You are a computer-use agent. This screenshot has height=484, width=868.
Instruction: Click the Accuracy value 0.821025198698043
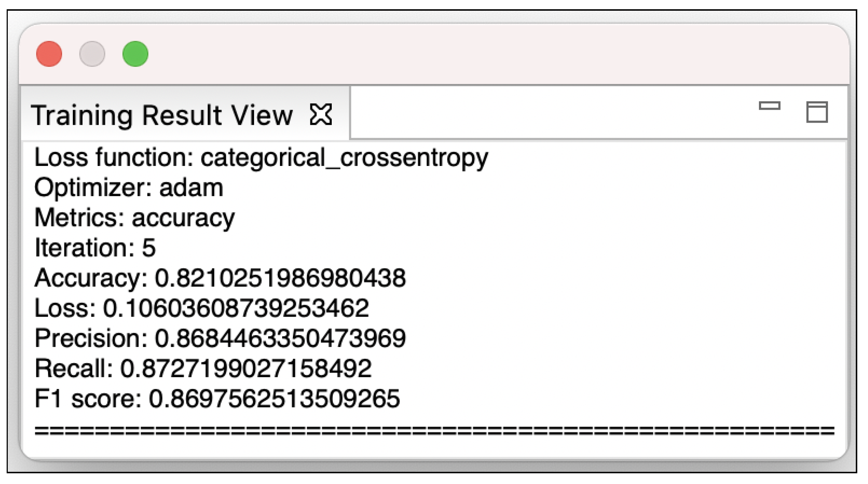click(280, 278)
